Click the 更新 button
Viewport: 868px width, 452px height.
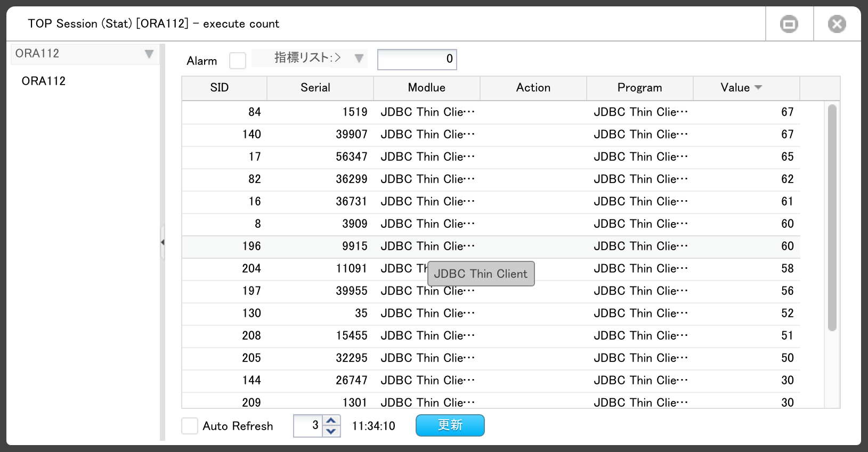[450, 425]
